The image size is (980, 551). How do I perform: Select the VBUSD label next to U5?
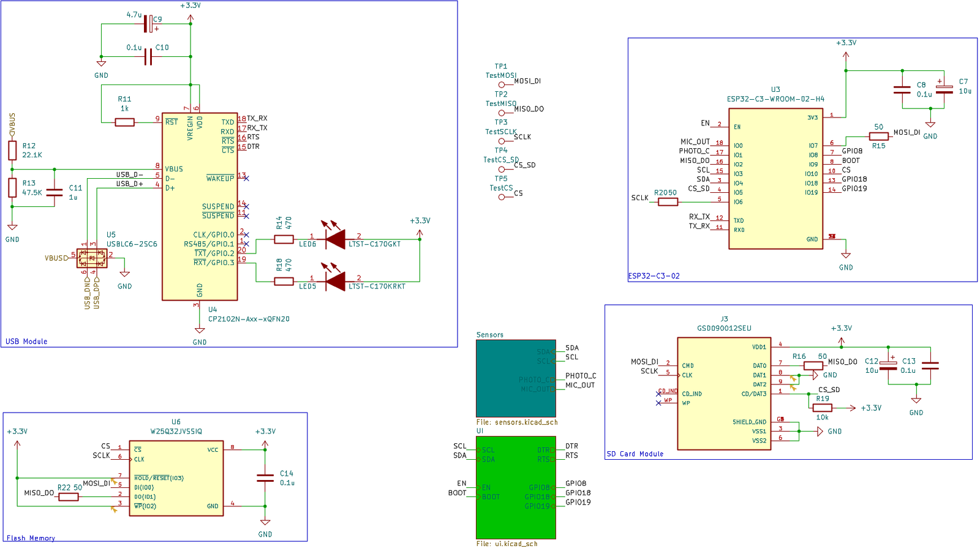[57, 258]
